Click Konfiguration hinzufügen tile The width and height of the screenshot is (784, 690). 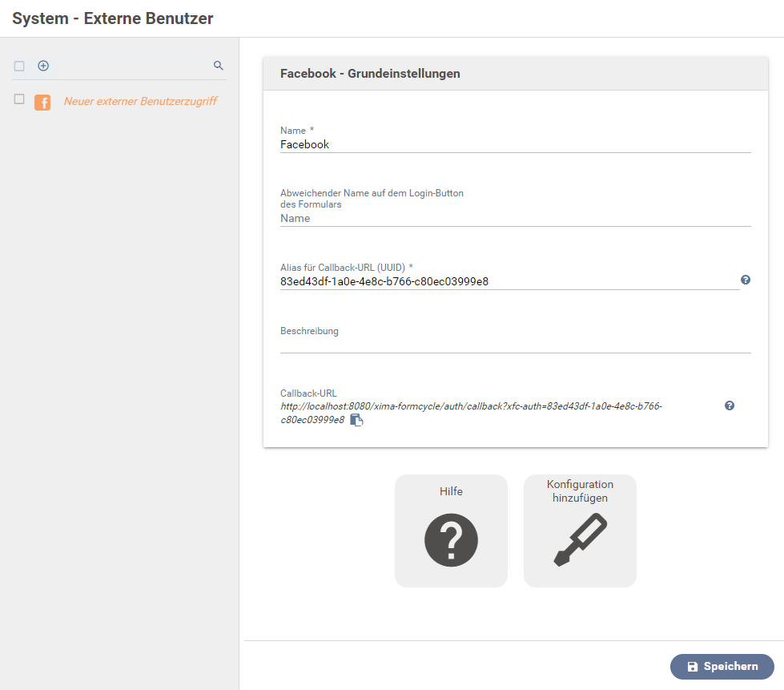point(580,531)
